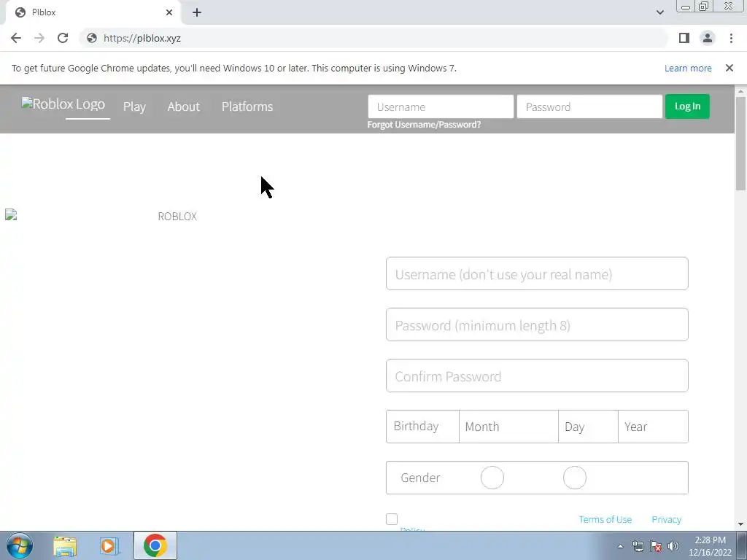Open the side panel icon
This screenshot has width=747, height=560.
684,38
